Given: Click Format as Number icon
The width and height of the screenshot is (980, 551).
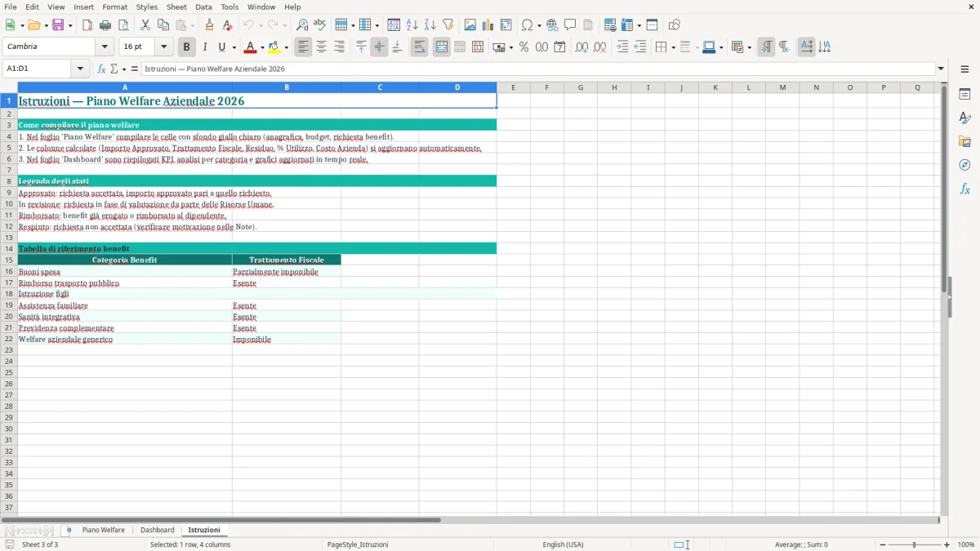Looking at the screenshot, I should click(541, 47).
